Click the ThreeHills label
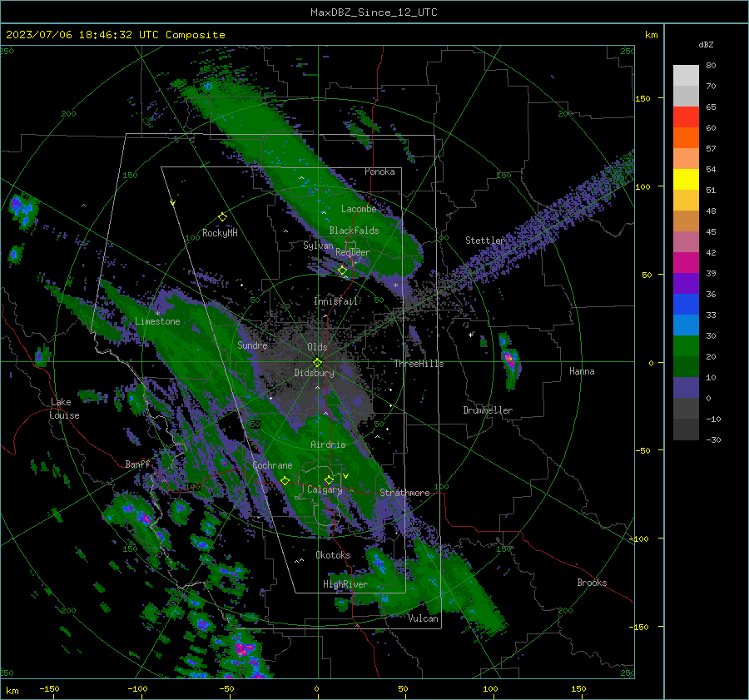 tap(419, 364)
